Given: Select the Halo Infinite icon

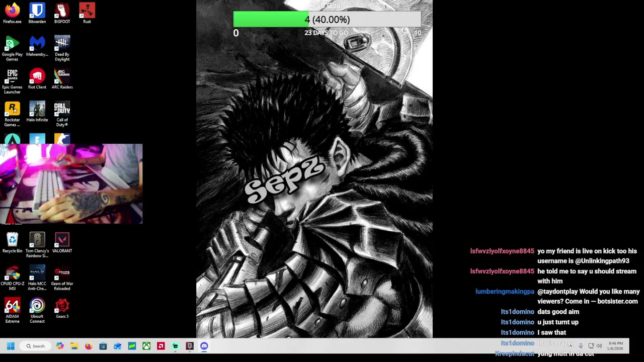Looking at the screenshot, I should tap(37, 112).
